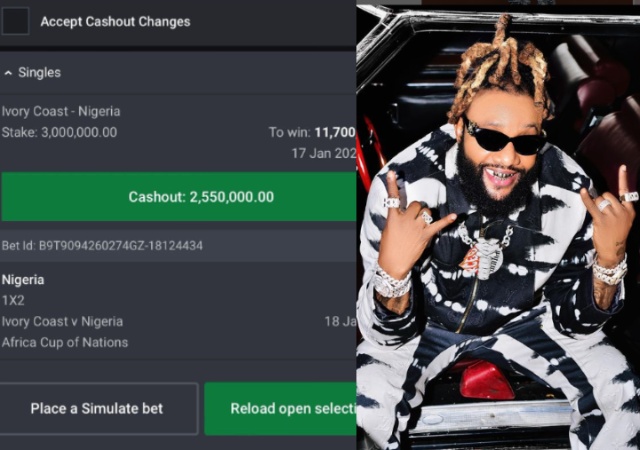Select the Bet Id B9T9094260274GZ-18124434 row
Screen dimensions: 640x450
(178, 245)
